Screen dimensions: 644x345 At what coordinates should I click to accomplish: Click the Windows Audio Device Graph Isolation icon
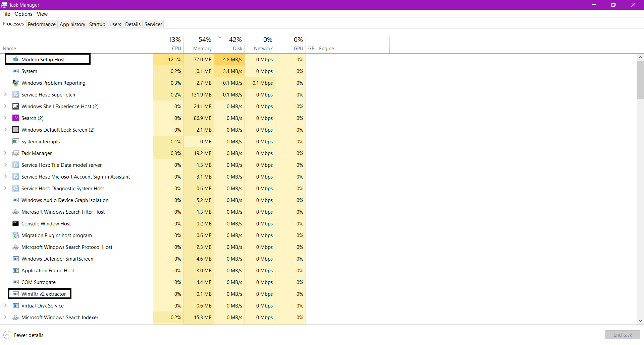pyautogui.click(x=16, y=200)
